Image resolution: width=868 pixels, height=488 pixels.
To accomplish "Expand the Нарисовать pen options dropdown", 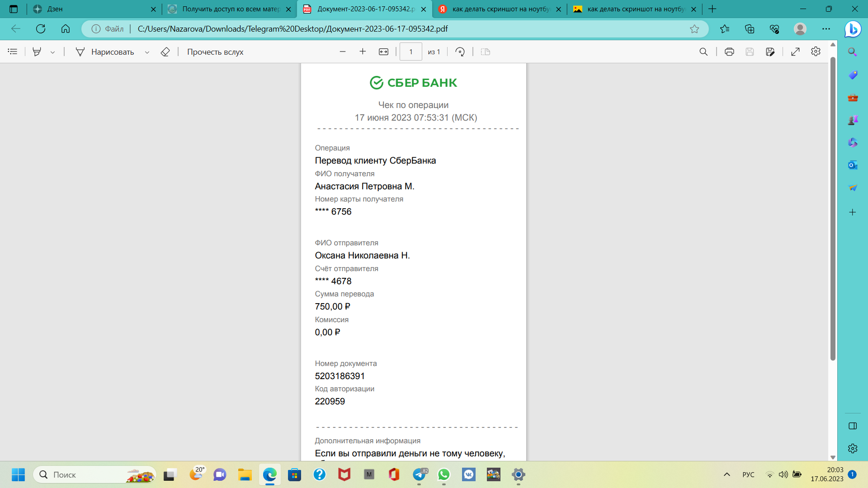I will pyautogui.click(x=147, y=52).
